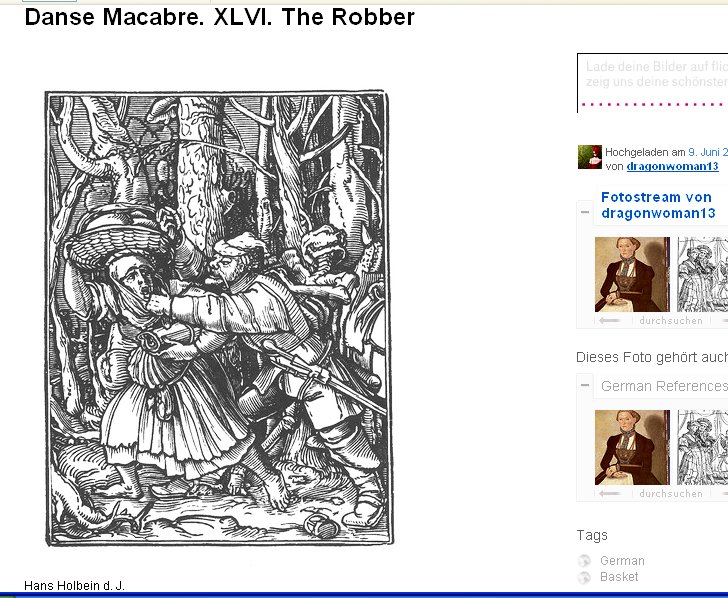This screenshot has width=728, height=598.
Task: Select the German tag
Action: click(622, 561)
